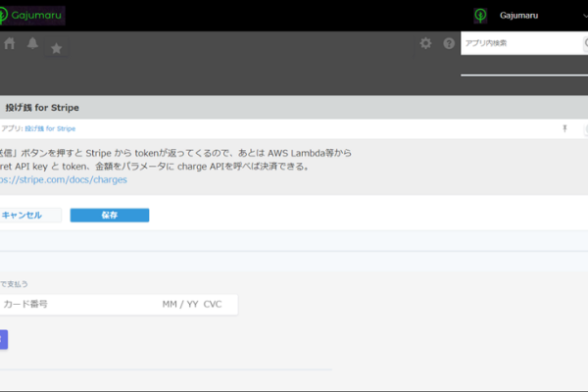
Task: Open 投げ銭 for Stripe breadcrumb link
Action: click(50, 128)
